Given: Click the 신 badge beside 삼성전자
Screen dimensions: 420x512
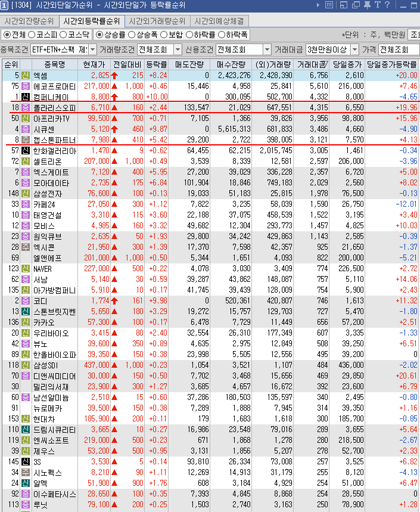Looking at the screenshot, I should click(x=26, y=194).
